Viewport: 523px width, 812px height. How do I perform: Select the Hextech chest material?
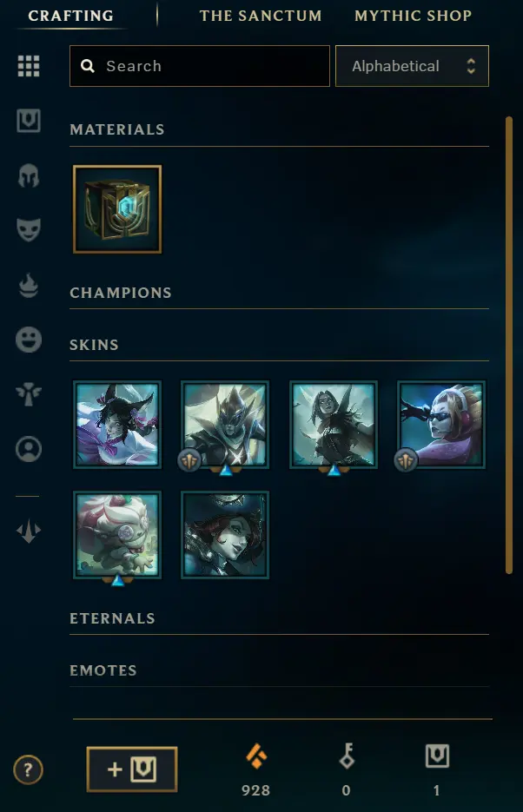coord(117,209)
